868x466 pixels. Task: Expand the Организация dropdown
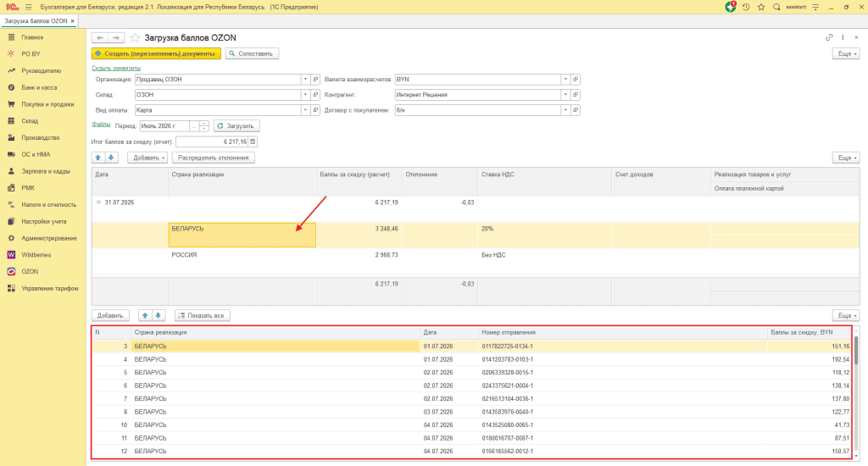305,79
